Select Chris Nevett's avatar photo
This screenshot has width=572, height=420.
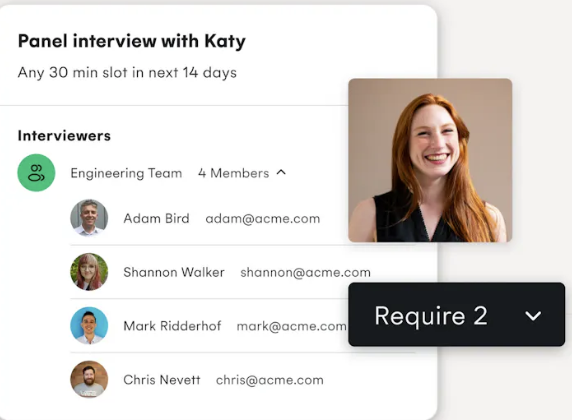coord(89,379)
